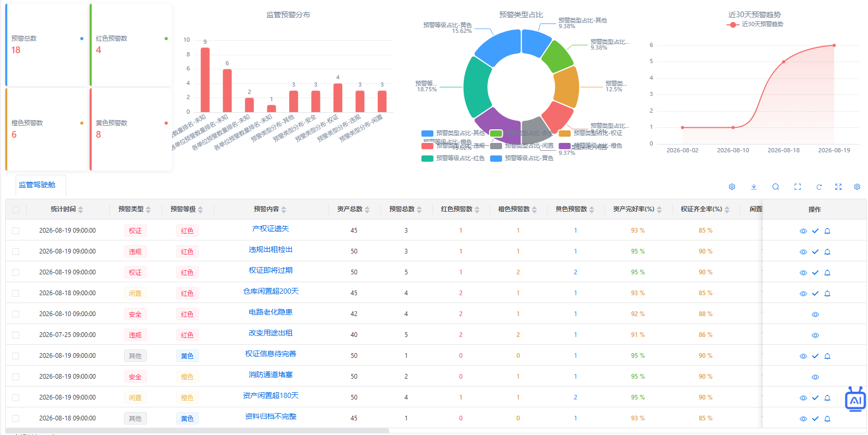Open the 违规出租检出 link
The height and width of the screenshot is (435, 868).
pos(270,250)
